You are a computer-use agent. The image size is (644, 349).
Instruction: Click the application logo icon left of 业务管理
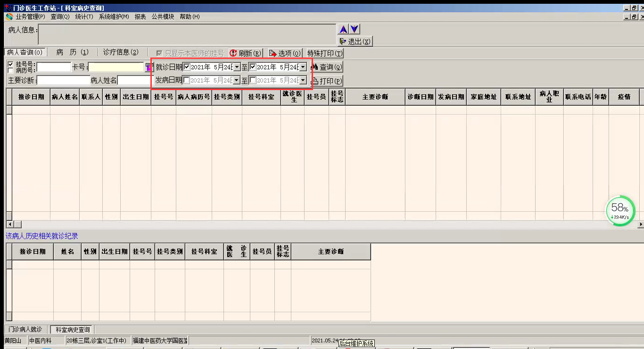point(9,17)
